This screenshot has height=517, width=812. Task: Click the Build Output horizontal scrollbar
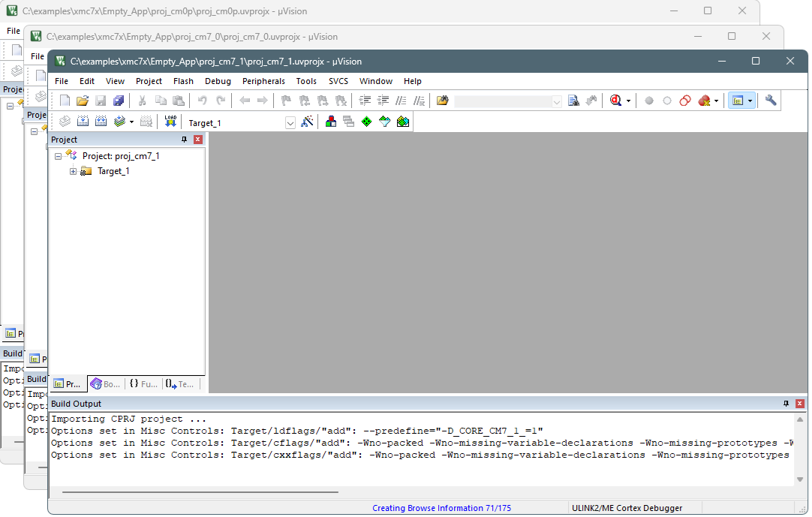click(200, 492)
